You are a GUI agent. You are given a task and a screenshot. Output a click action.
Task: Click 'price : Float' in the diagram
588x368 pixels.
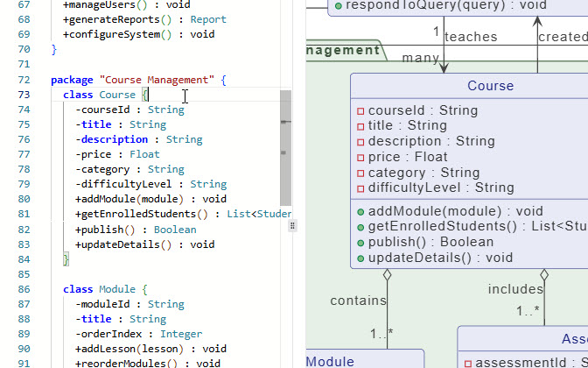coord(408,157)
